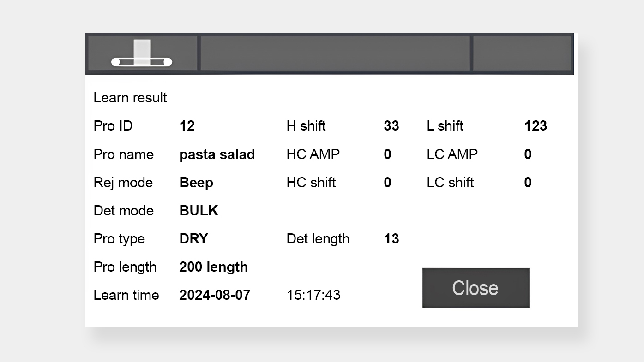Click the empty middle header panel
The width and height of the screenshot is (644, 362).
335,53
